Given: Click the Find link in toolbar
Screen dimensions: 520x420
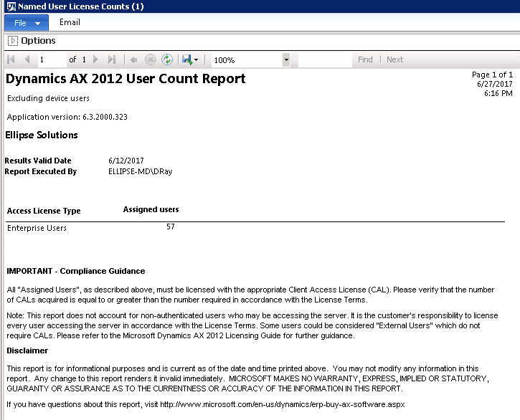Looking at the screenshot, I should (365, 59).
